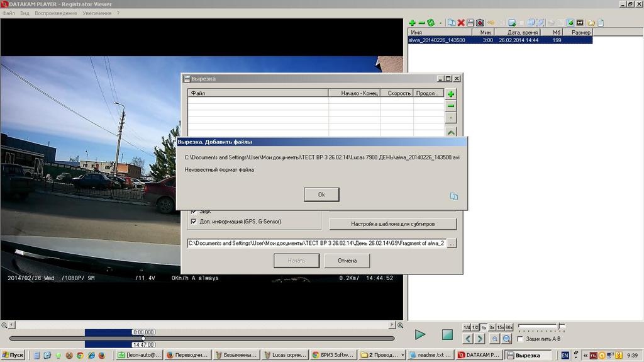
Task: Click green plus in Вырезка dialog
Action: (x=451, y=94)
